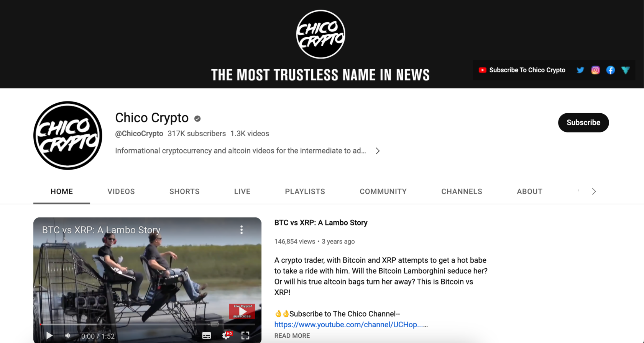Click Subscribe To Chico Crypto banner link
This screenshot has width=644, height=343.
[522, 70]
